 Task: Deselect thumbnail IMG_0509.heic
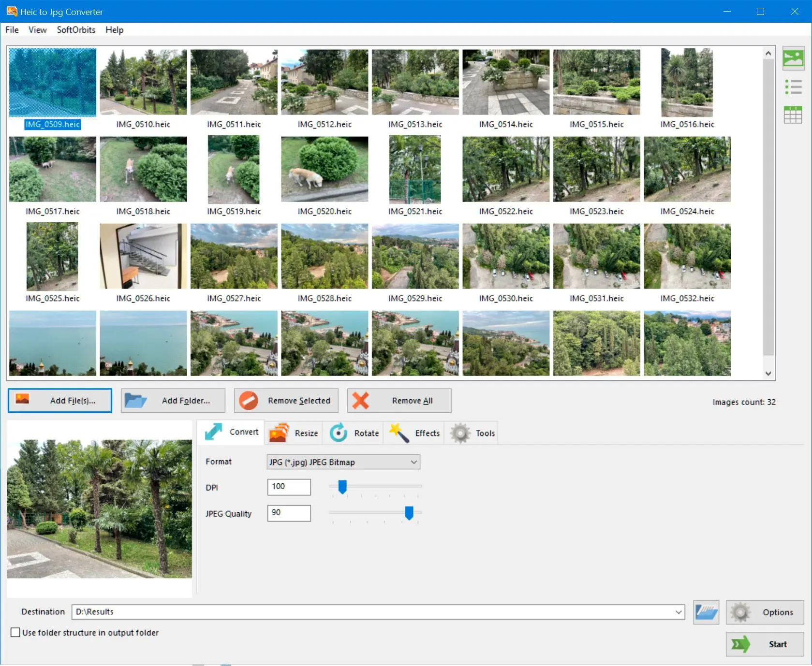point(52,82)
